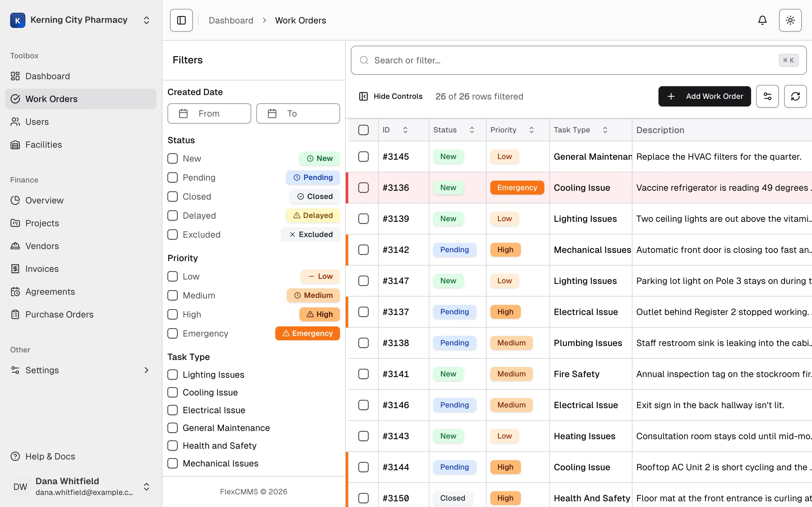Viewport: 812px width, 507px height.
Task: Open the Dana Whitfield account menu
Action: (x=81, y=486)
